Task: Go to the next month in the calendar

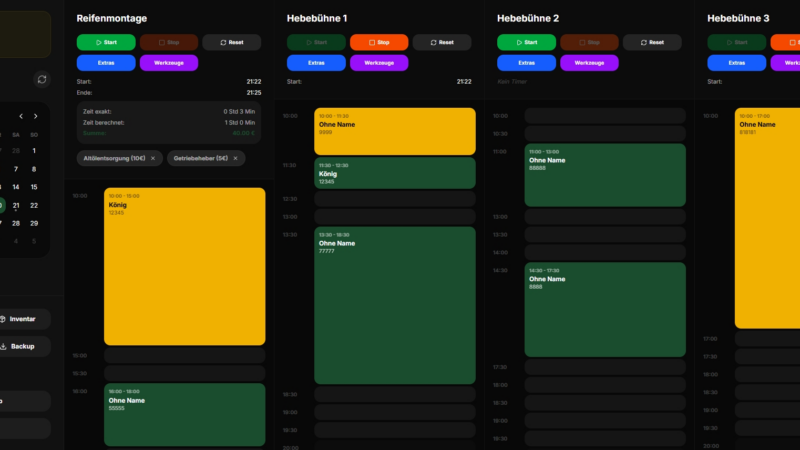Action: [x=35, y=116]
